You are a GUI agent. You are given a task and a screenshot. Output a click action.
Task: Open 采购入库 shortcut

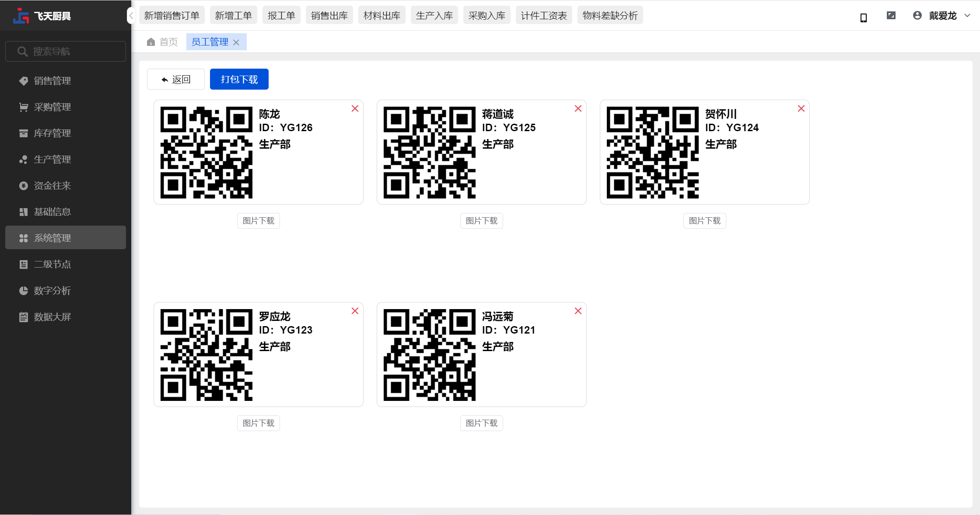click(487, 15)
